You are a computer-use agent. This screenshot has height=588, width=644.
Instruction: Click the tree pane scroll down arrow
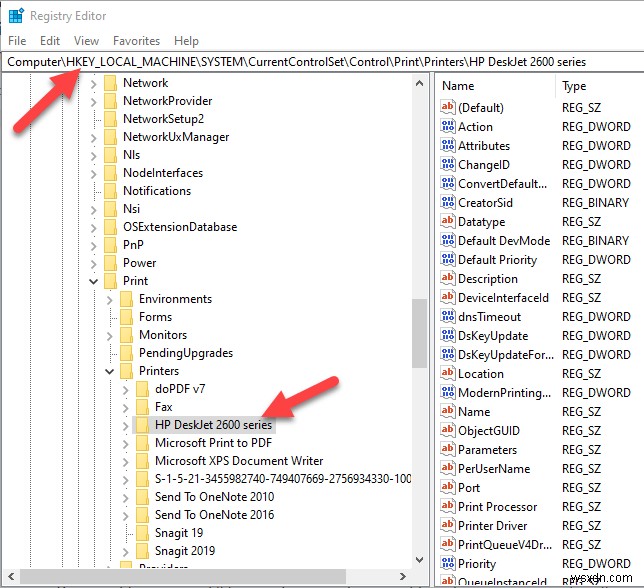click(x=419, y=559)
